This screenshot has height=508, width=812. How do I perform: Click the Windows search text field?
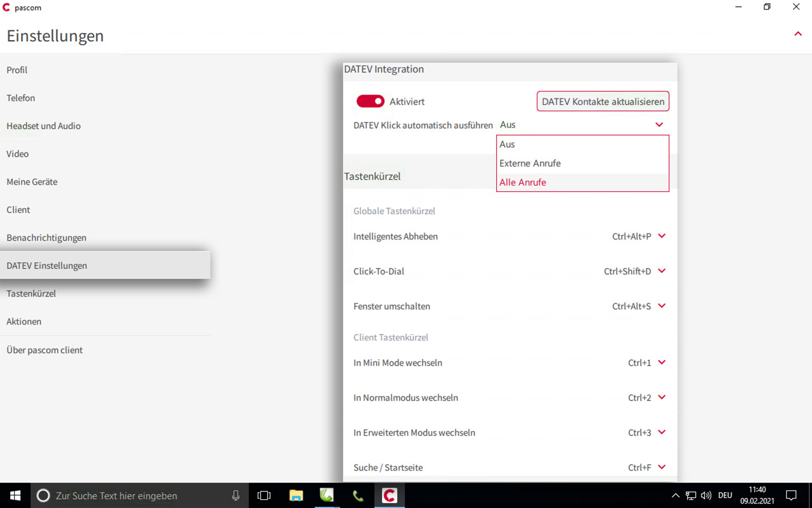pyautogui.click(x=140, y=495)
